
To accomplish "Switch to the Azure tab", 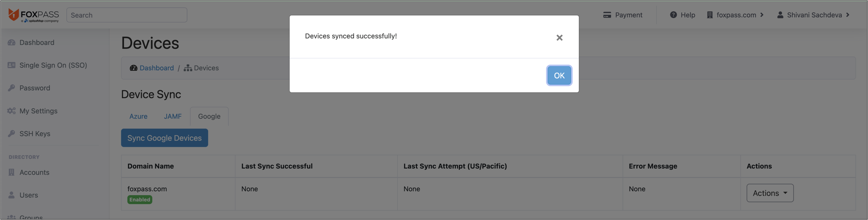I will tap(139, 116).
